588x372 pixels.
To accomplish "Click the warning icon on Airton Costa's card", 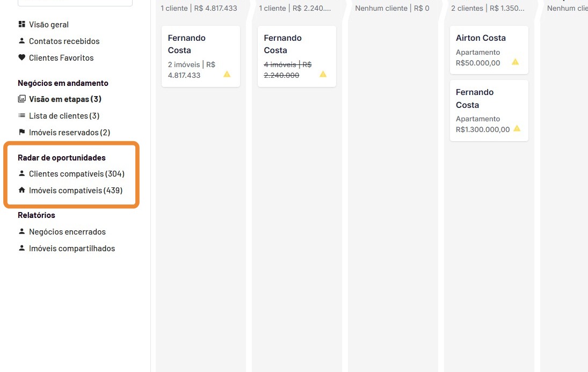I will [515, 62].
